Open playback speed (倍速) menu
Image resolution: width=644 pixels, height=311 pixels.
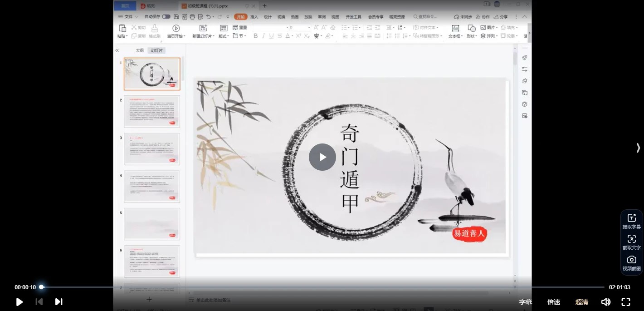coord(554,302)
